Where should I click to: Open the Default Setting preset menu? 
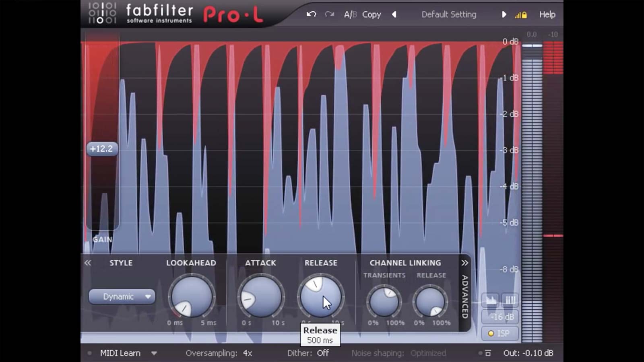pyautogui.click(x=448, y=14)
